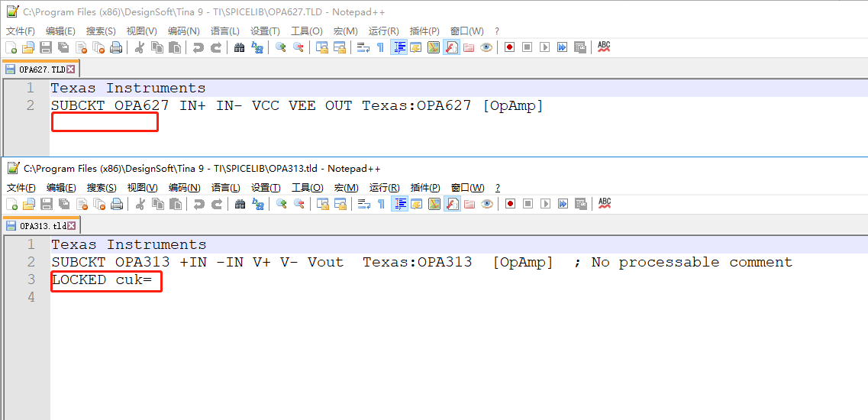Toggle file monitoring eye in OPA313 window
The width and height of the screenshot is (868, 420).
pyautogui.click(x=486, y=204)
